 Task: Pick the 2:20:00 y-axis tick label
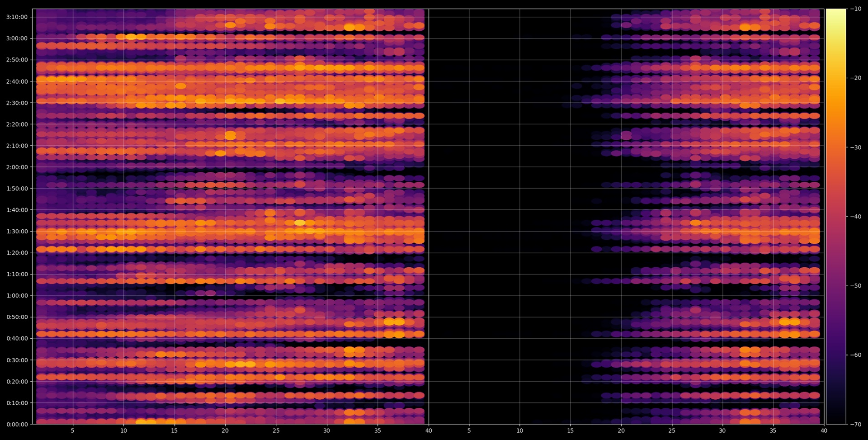coord(17,124)
